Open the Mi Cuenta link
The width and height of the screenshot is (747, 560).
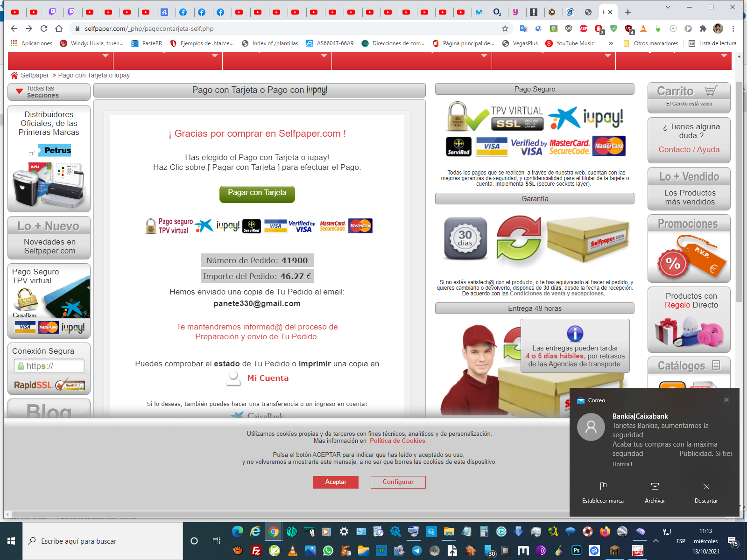(268, 378)
